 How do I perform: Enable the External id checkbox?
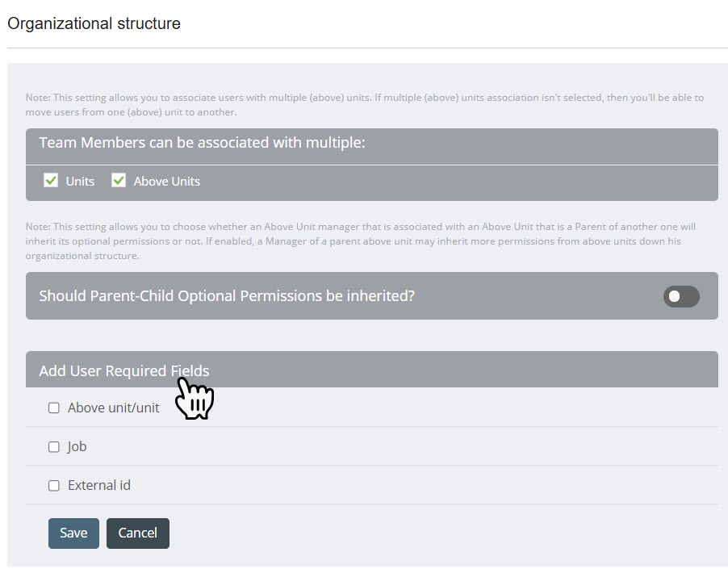[54, 485]
